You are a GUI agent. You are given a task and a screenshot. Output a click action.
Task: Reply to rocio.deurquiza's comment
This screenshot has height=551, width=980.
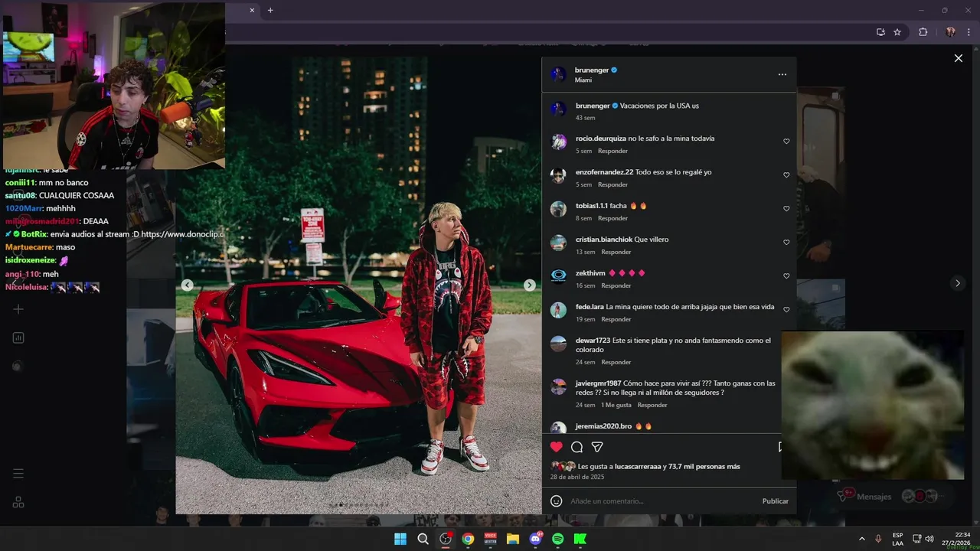click(x=612, y=151)
